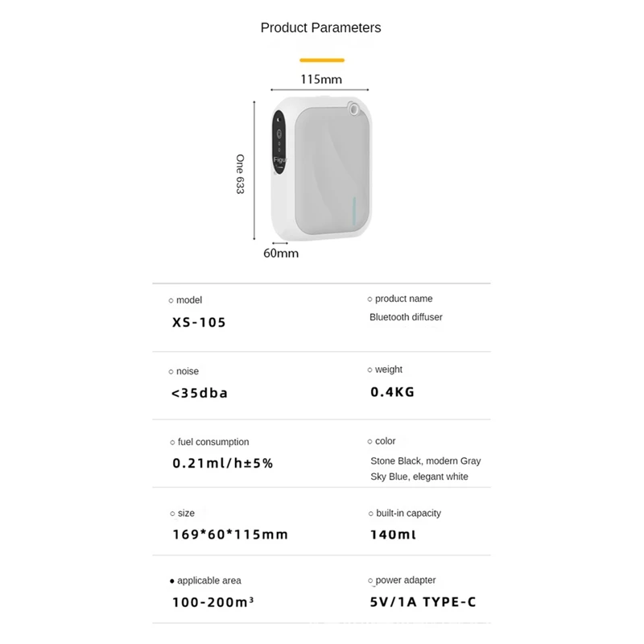Click the "Bluetooth diffuser" product name
This screenshot has height=644, width=644.
[x=406, y=317]
